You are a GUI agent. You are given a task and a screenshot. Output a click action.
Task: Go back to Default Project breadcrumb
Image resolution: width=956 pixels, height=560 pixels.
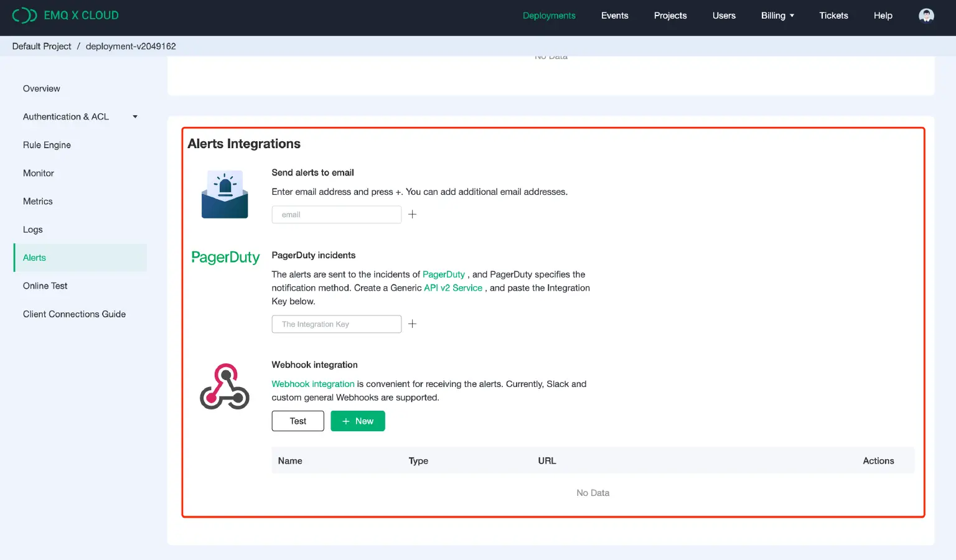coord(41,46)
